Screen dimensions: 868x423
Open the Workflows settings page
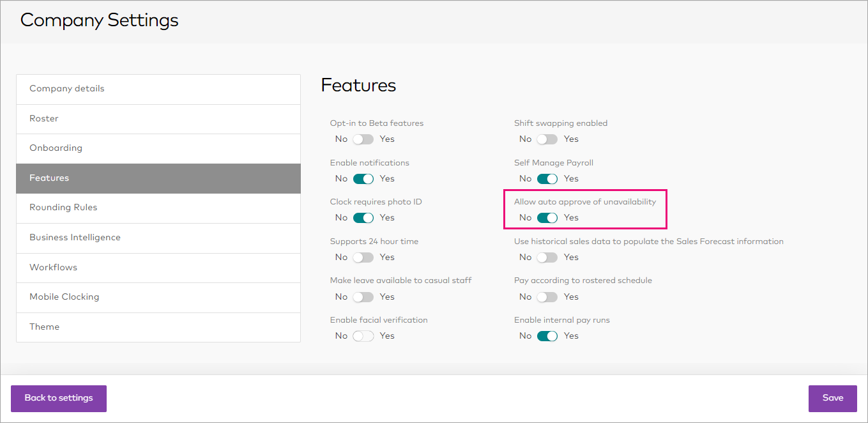point(158,268)
